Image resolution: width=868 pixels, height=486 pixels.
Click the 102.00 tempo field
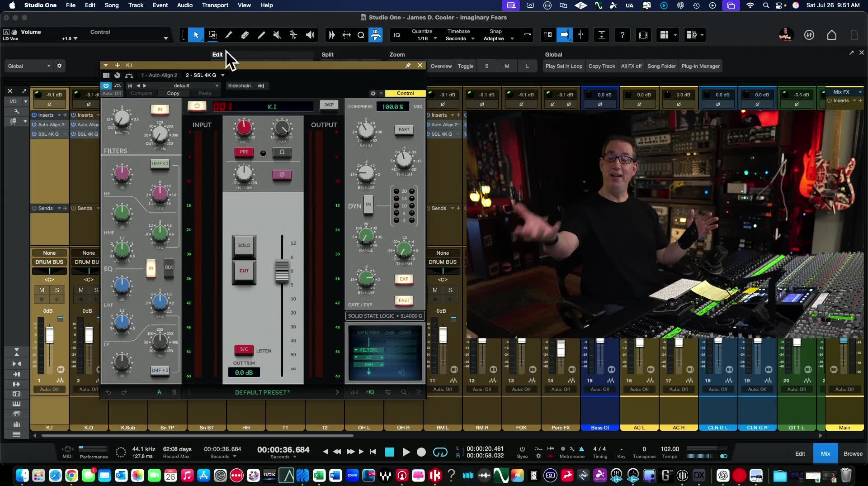[x=670, y=449]
